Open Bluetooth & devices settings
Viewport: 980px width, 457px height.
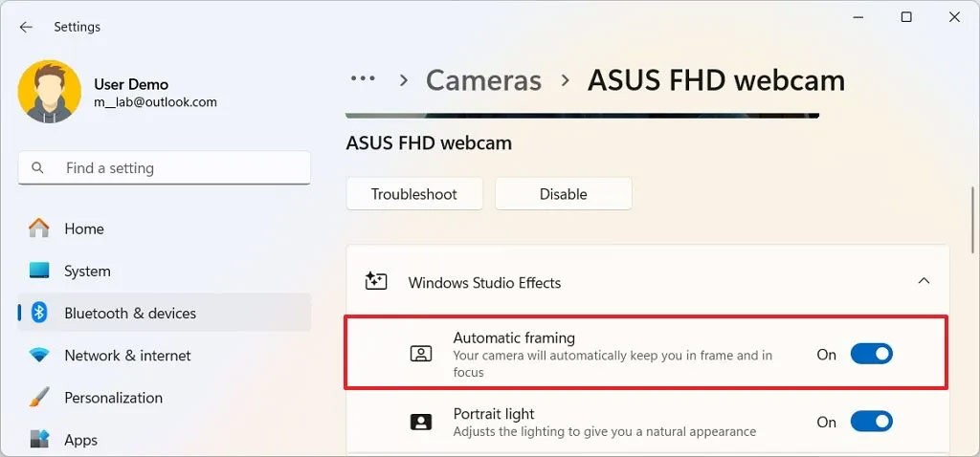coord(130,313)
